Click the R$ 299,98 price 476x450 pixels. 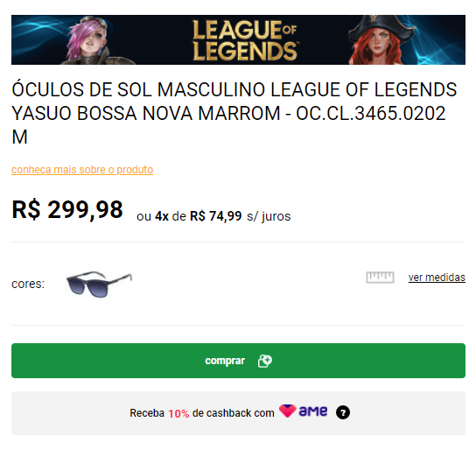pyautogui.click(x=67, y=209)
